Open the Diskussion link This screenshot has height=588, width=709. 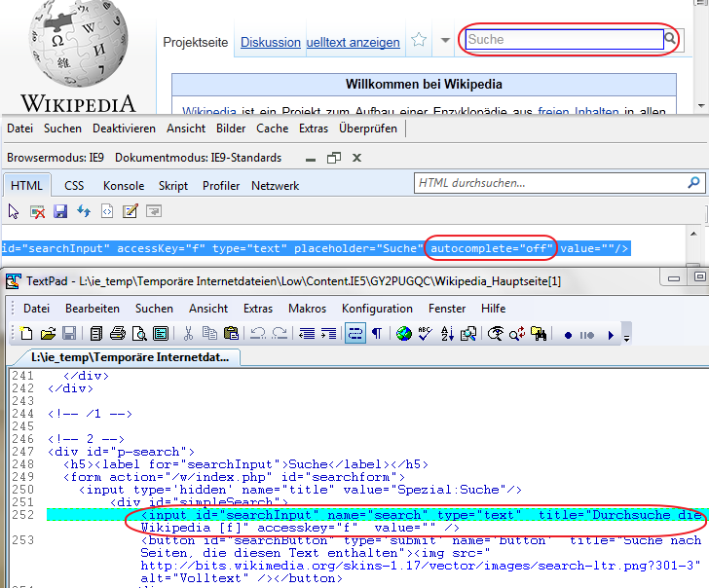[271, 42]
